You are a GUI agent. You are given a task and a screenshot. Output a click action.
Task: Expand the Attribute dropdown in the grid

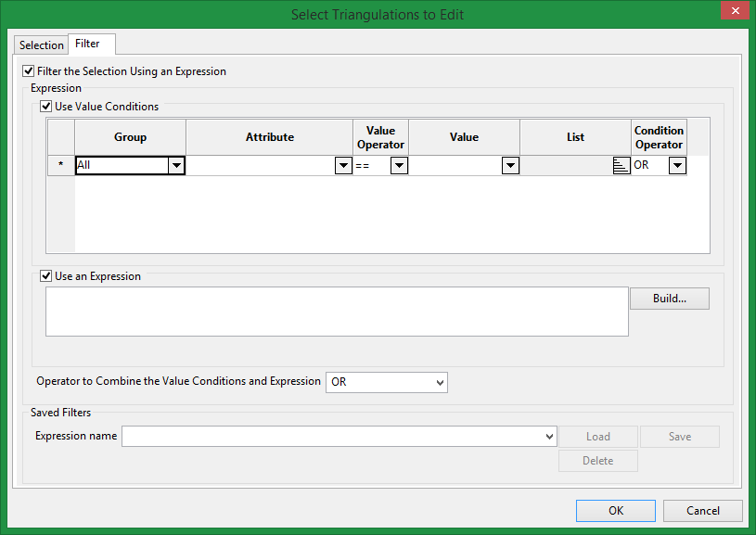pos(343,165)
